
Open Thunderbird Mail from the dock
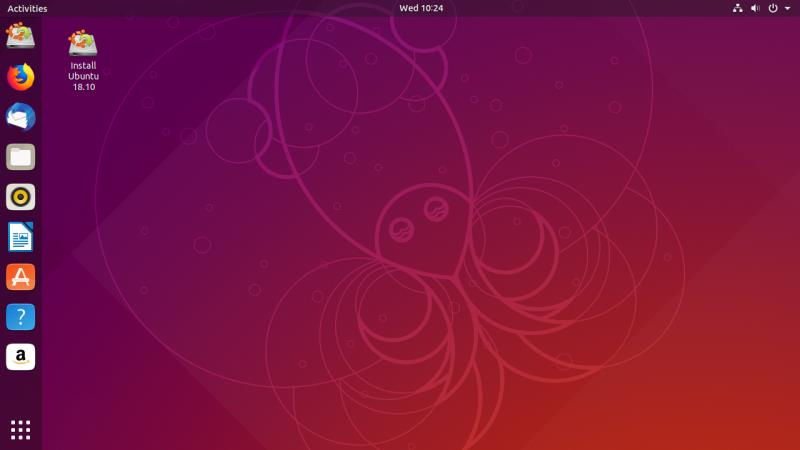(x=20, y=117)
